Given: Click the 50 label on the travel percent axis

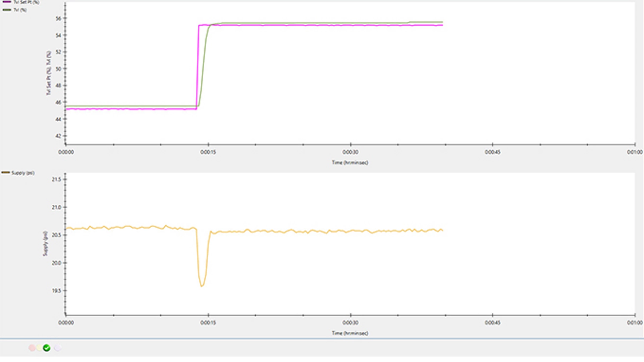Looking at the screenshot, I should pos(58,69).
